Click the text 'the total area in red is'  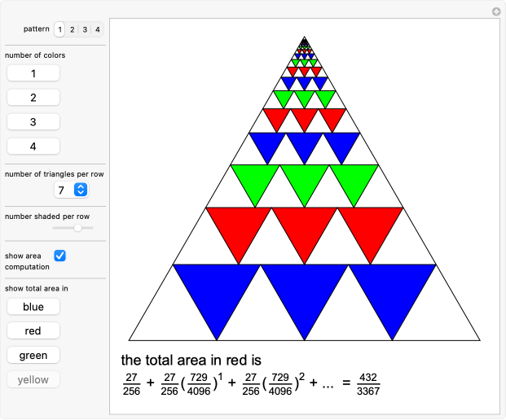(191, 360)
